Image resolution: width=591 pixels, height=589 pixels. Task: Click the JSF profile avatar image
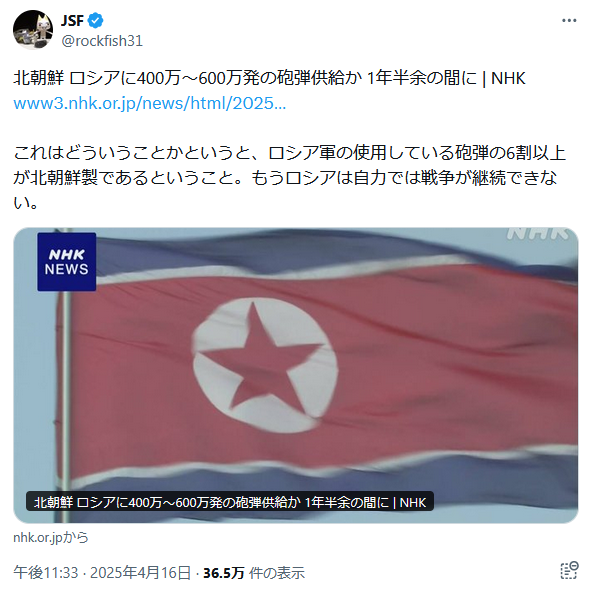pyautogui.click(x=33, y=30)
